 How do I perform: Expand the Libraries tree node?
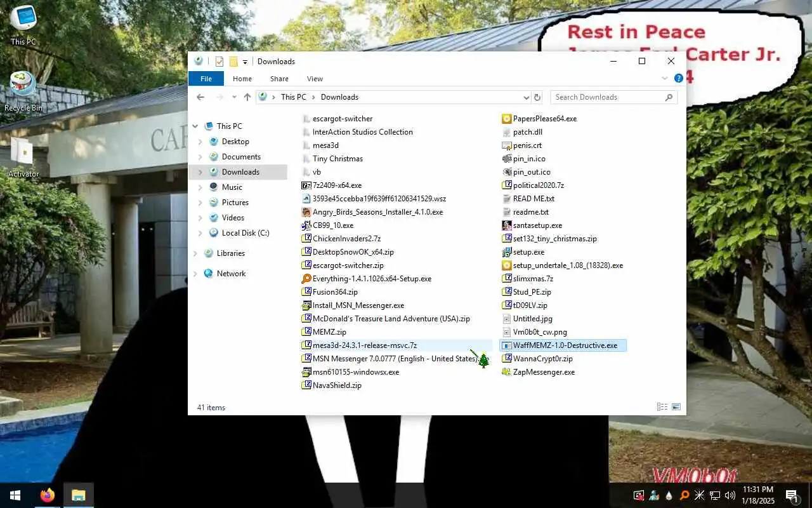coord(195,253)
